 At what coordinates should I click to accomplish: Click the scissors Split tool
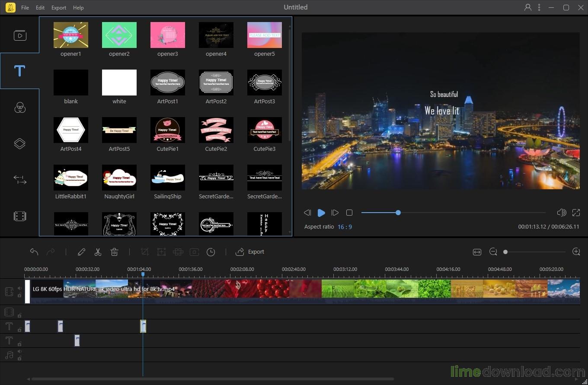(x=98, y=252)
